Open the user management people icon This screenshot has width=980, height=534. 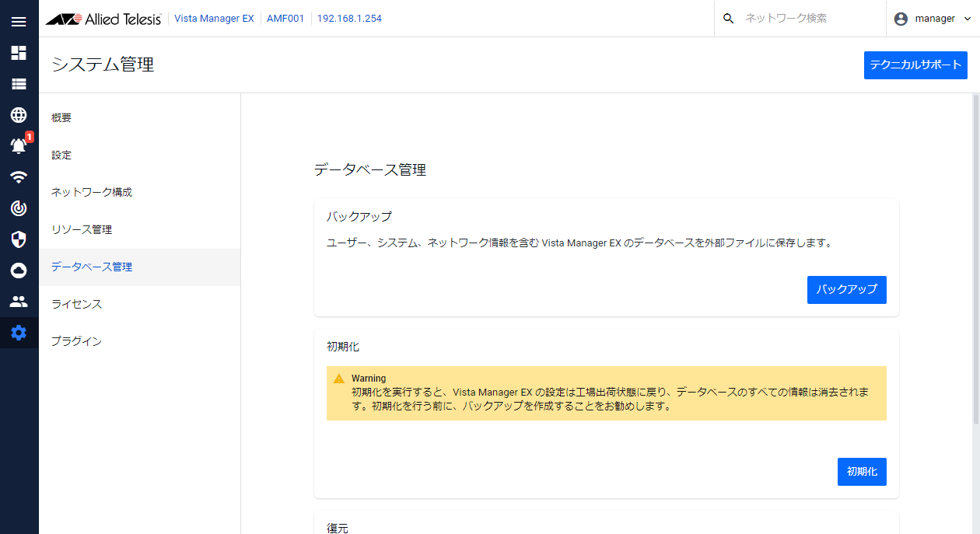point(19,302)
